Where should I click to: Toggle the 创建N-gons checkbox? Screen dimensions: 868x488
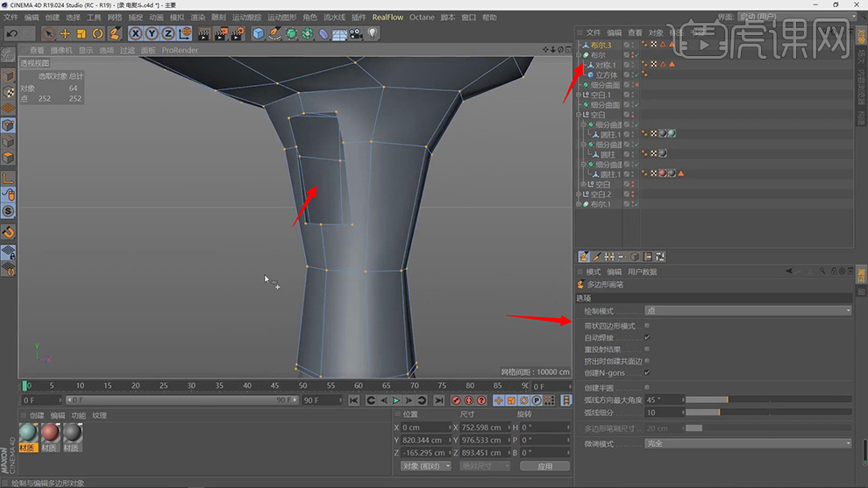pos(647,372)
